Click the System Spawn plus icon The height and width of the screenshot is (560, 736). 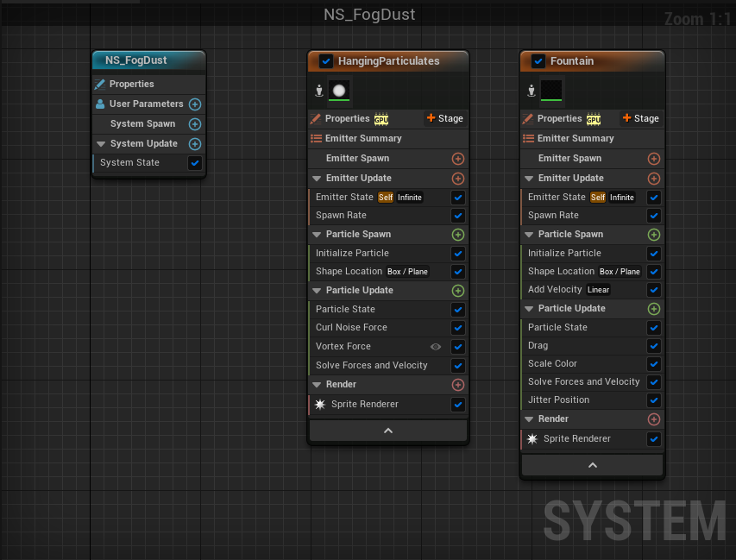pyautogui.click(x=195, y=124)
